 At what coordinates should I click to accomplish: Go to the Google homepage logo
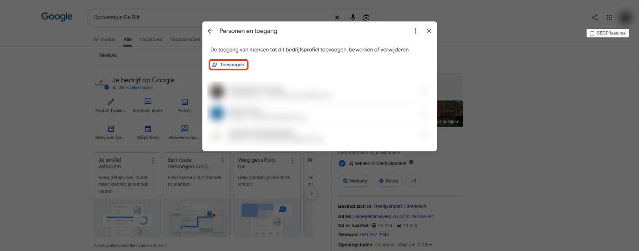[57, 17]
